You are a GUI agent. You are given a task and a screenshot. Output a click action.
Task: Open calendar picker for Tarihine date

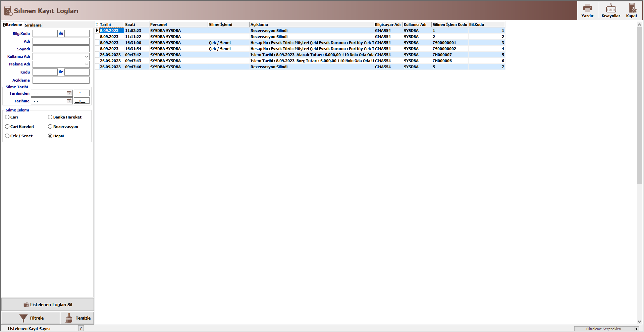69,101
